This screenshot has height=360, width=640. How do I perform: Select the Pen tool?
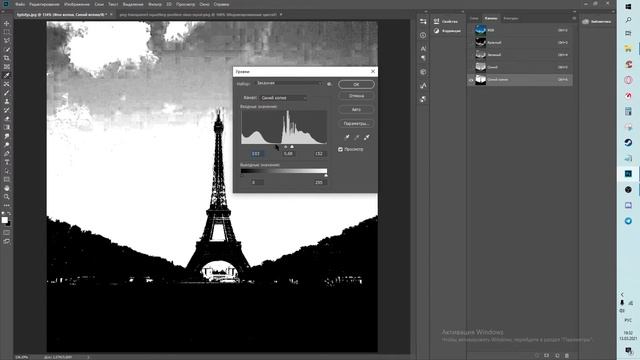(x=7, y=153)
